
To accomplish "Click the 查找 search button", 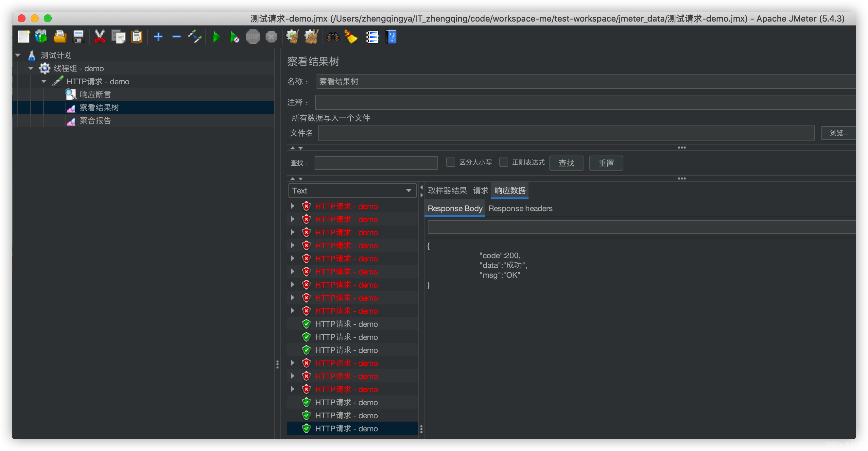I will [x=566, y=163].
